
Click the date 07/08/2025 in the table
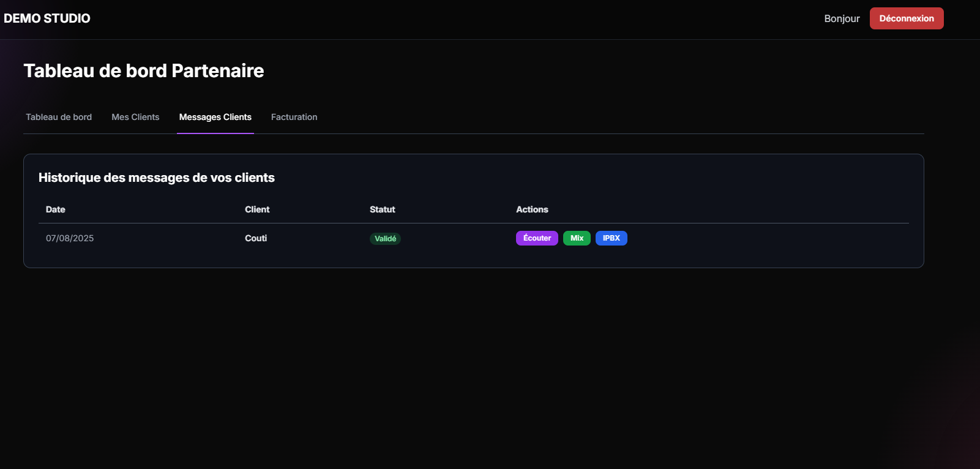click(70, 238)
